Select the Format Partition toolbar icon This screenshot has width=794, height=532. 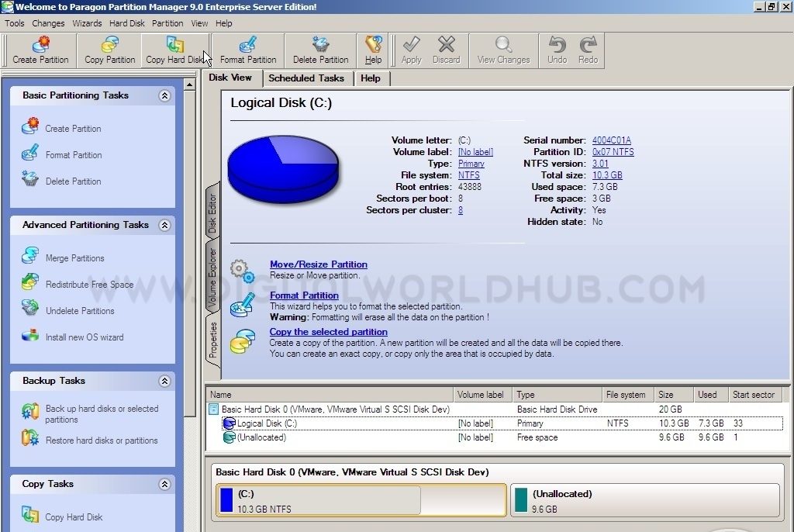click(248, 50)
